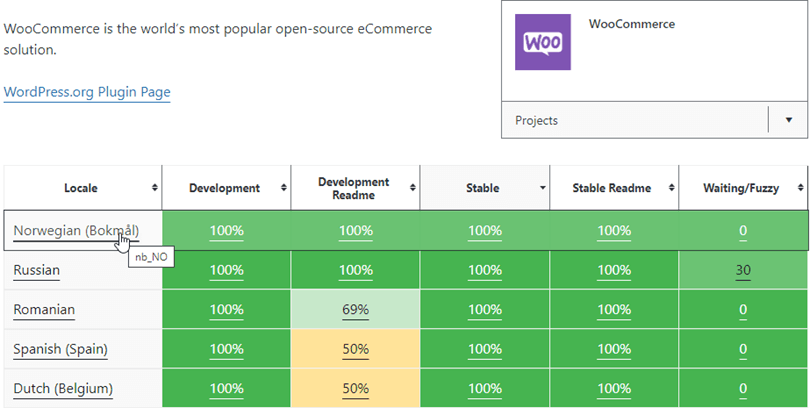This screenshot has width=810, height=408.
Task: Expand the Projects dropdown arrow
Action: [788, 120]
